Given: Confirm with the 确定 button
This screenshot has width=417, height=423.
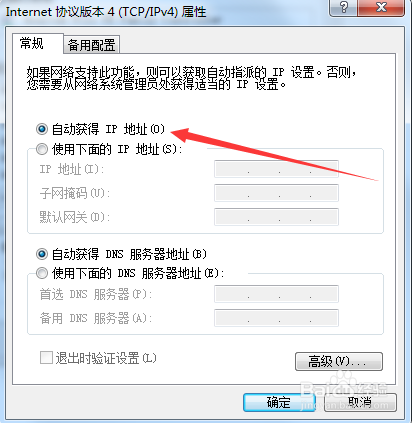Looking at the screenshot, I should [279, 402].
